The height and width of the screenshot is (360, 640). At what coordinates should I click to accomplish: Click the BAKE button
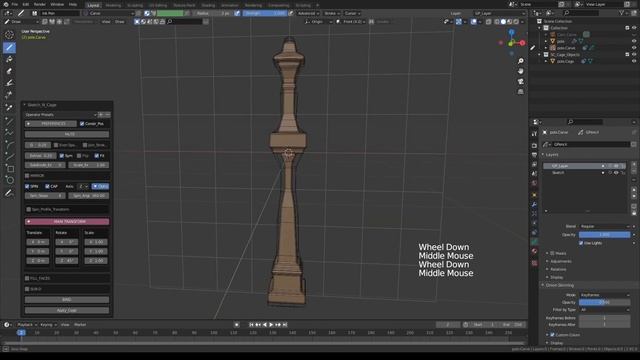point(67,300)
